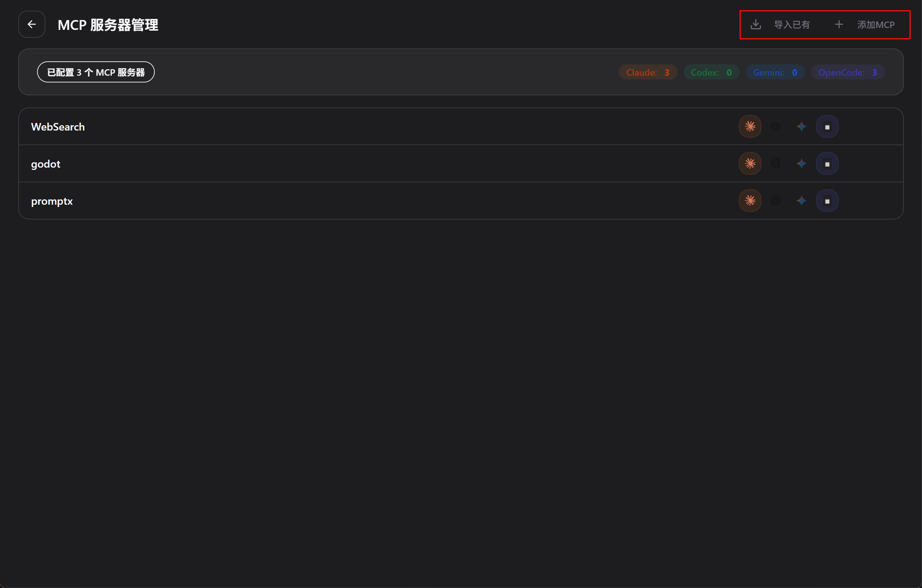Screen dimensions: 922x588
Task: Open the WebSearch server entry
Action: [x=58, y=127]
